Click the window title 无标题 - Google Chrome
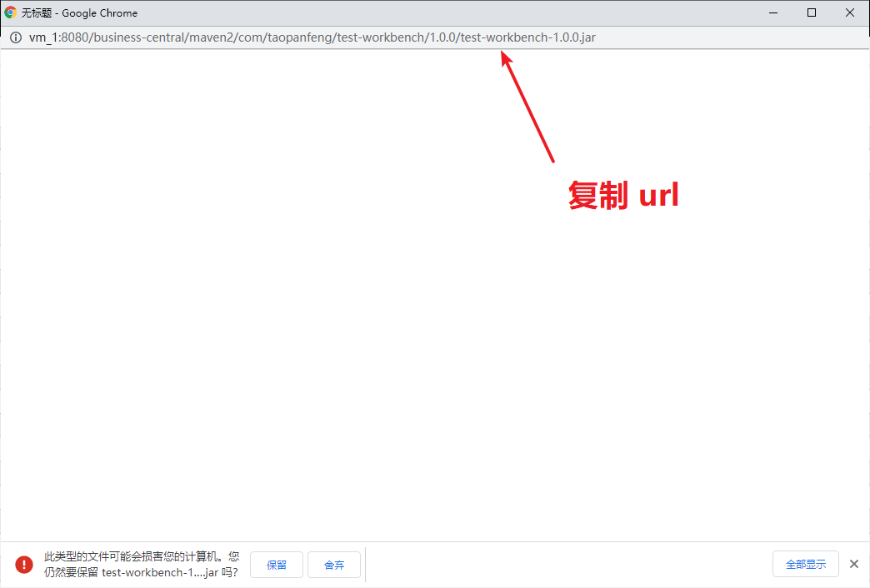 pos(79,12)
